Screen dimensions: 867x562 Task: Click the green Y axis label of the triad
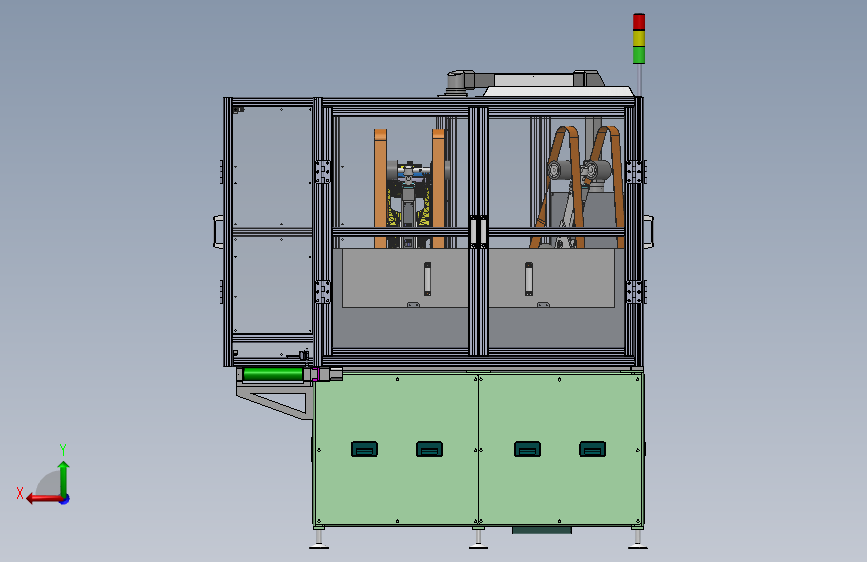pos(63,449)
